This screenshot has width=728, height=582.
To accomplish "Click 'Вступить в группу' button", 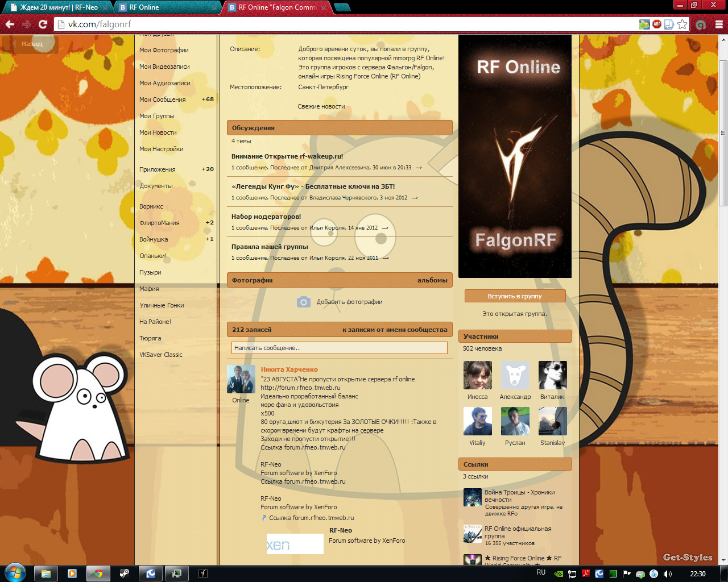I will (x=515, y=296).
